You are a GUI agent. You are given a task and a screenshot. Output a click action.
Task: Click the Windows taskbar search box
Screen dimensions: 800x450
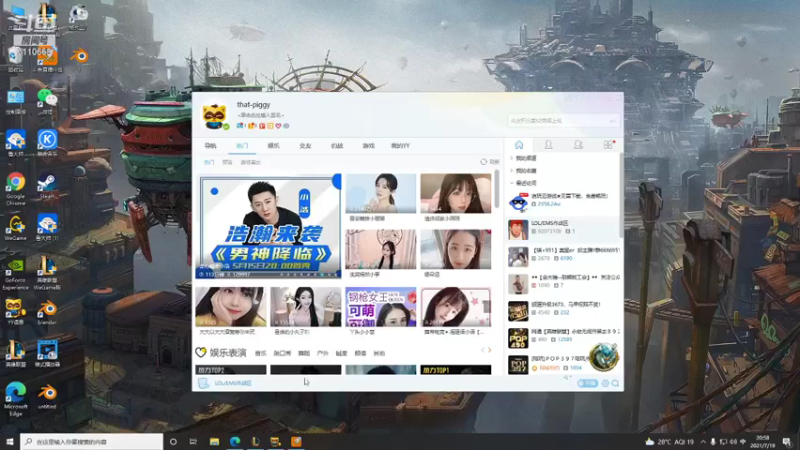[91, 441]
